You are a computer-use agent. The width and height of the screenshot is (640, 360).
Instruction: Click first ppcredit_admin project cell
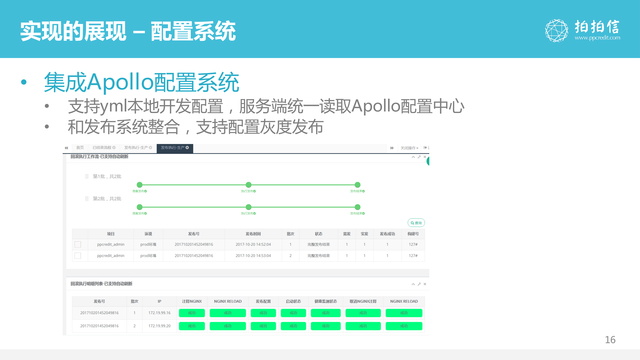111,244
